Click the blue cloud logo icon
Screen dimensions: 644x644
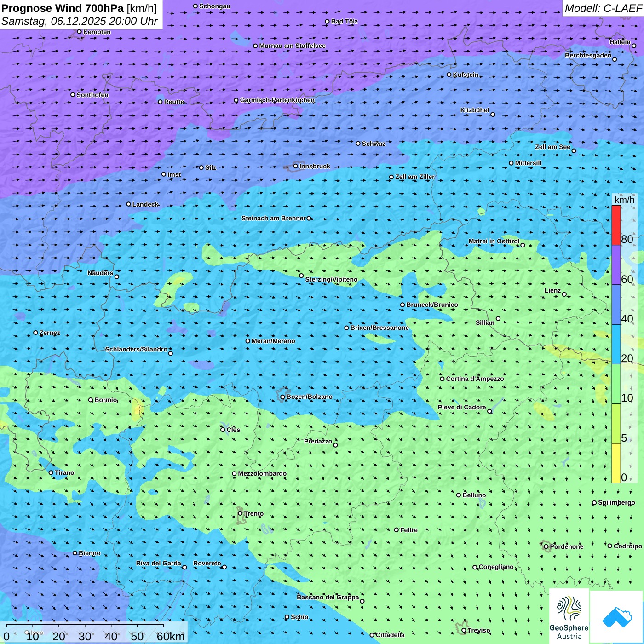(616, 616)
